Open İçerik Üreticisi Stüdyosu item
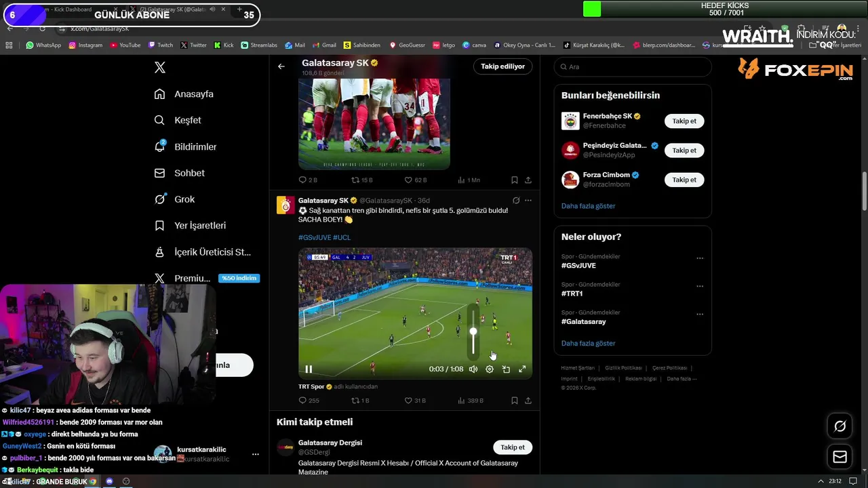 point(202,252)
